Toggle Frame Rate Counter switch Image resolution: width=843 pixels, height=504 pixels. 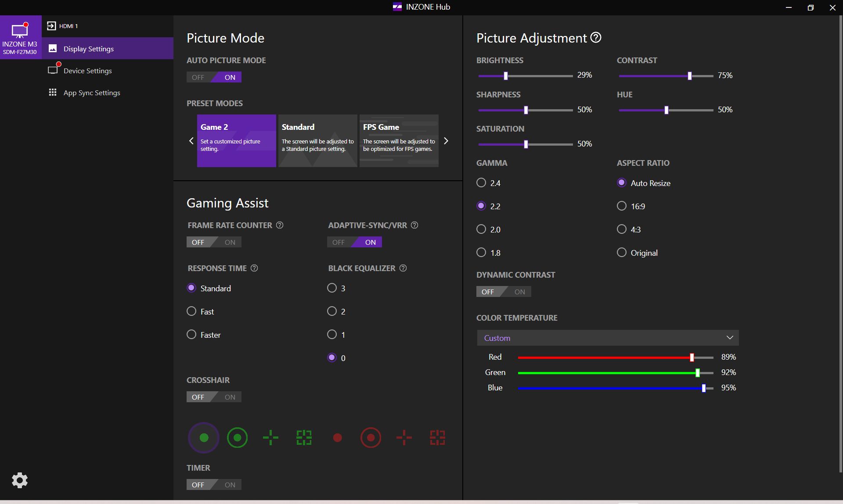214,242
